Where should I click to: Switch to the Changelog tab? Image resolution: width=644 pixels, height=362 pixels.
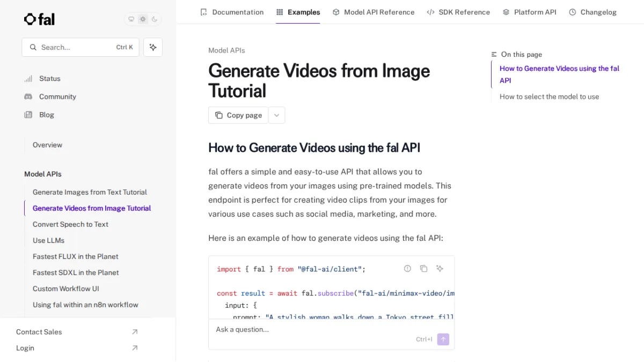(x=592, y=12)
